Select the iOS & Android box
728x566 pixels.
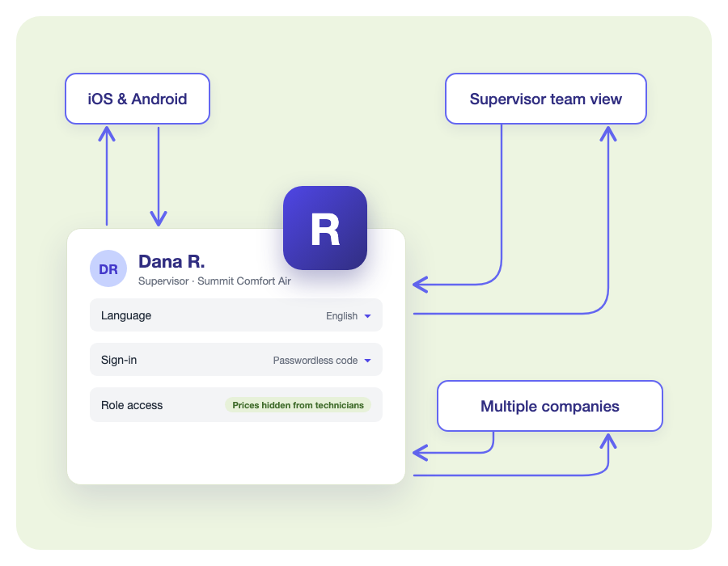[x=138, y=99]
